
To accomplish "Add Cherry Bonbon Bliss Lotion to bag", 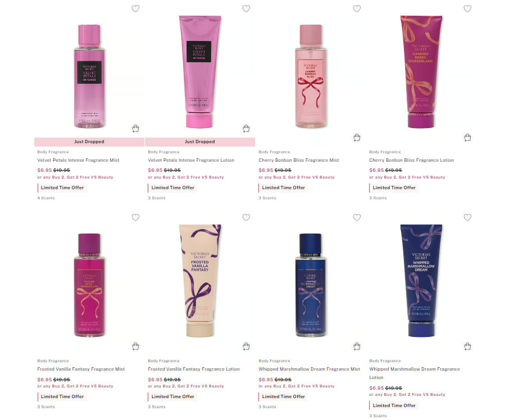I will pos(467,138).
